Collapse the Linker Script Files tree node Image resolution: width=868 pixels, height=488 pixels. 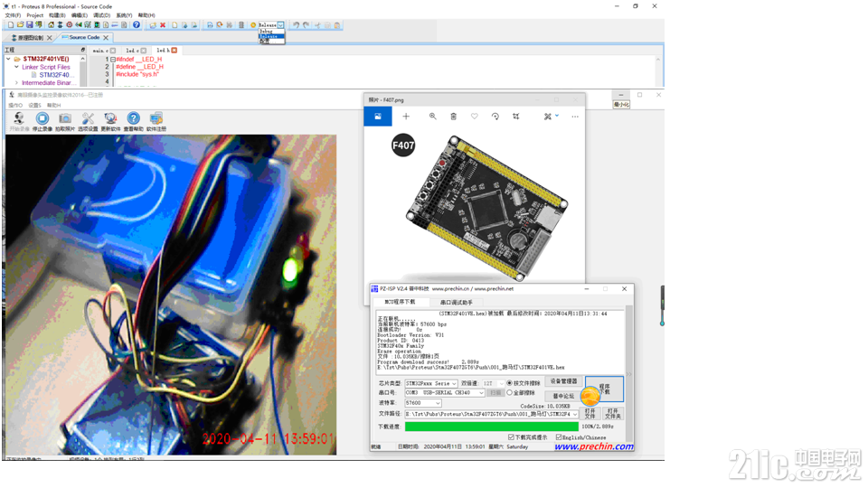(x=16, y=67)
